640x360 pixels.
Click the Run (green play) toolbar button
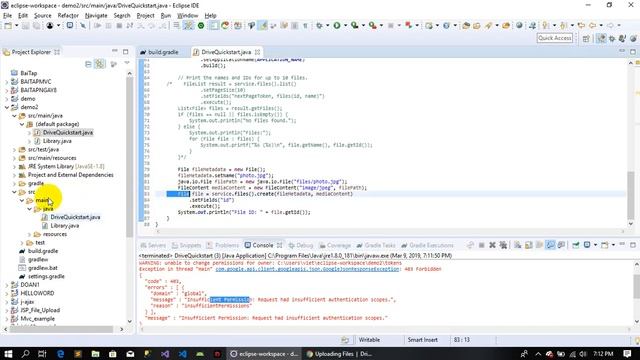coord(337,26)
